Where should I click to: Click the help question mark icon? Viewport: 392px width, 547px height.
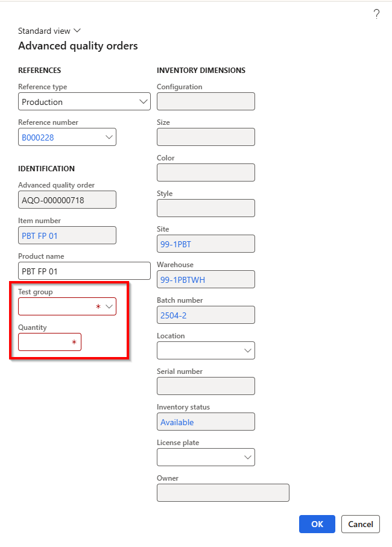tap(376, 14)
